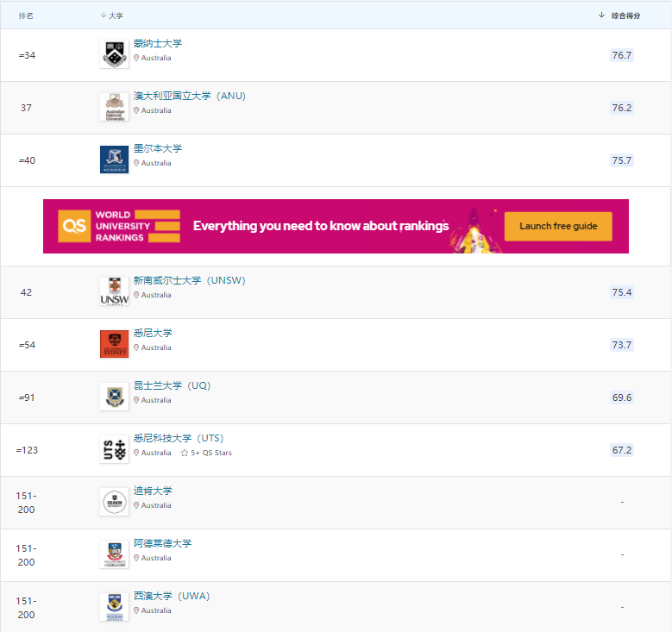
Task: Click the Deakin University round logo
Action: [x=114, y=502]
